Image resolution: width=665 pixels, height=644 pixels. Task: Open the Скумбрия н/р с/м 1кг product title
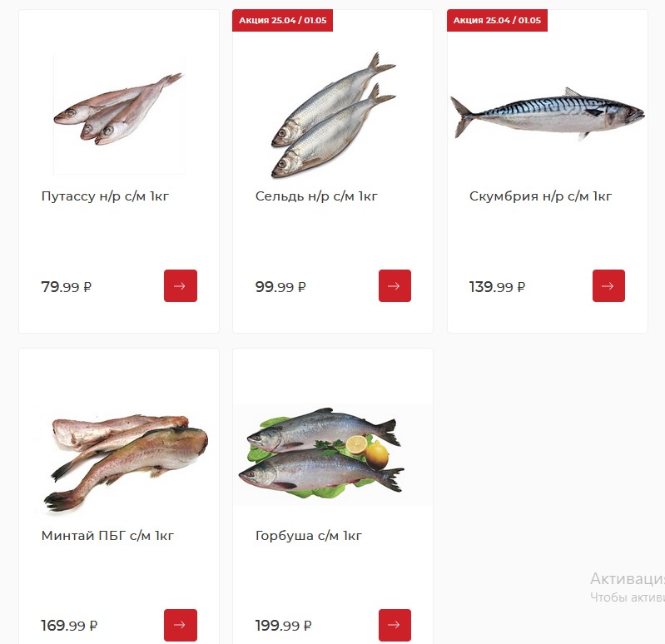point(540,196)
